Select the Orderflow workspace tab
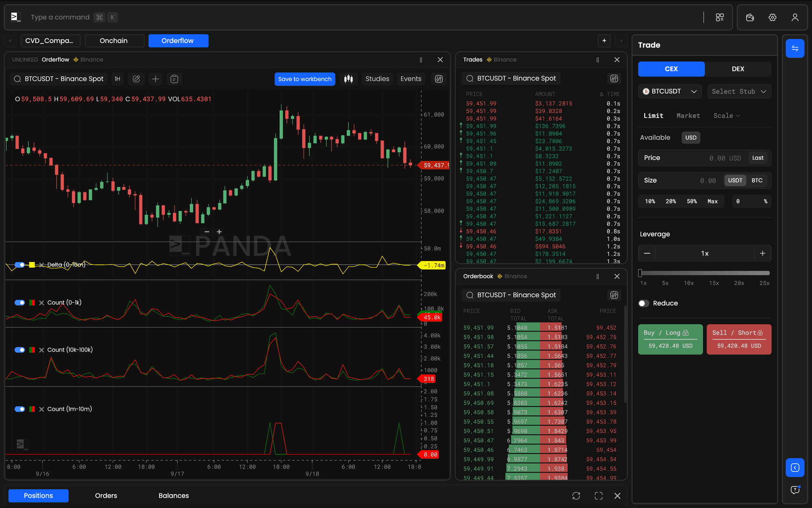812x508 pixels. pos(178,41)
